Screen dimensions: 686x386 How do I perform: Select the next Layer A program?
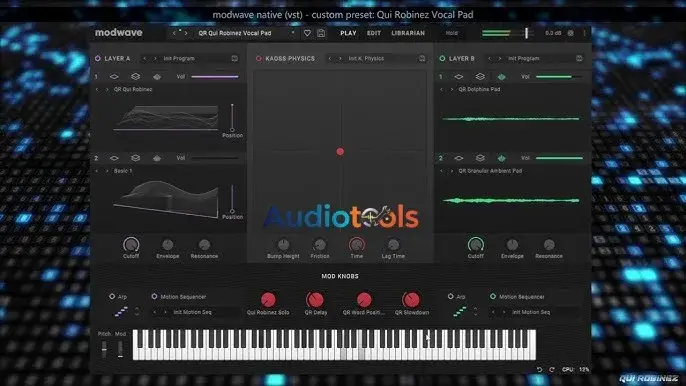click(155, 58)
